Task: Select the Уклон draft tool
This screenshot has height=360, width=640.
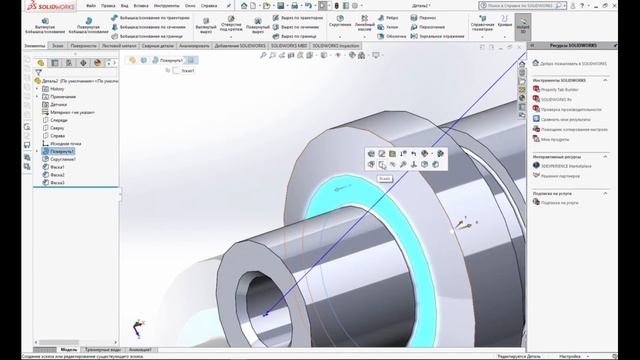Action: [x=388, y=27]
